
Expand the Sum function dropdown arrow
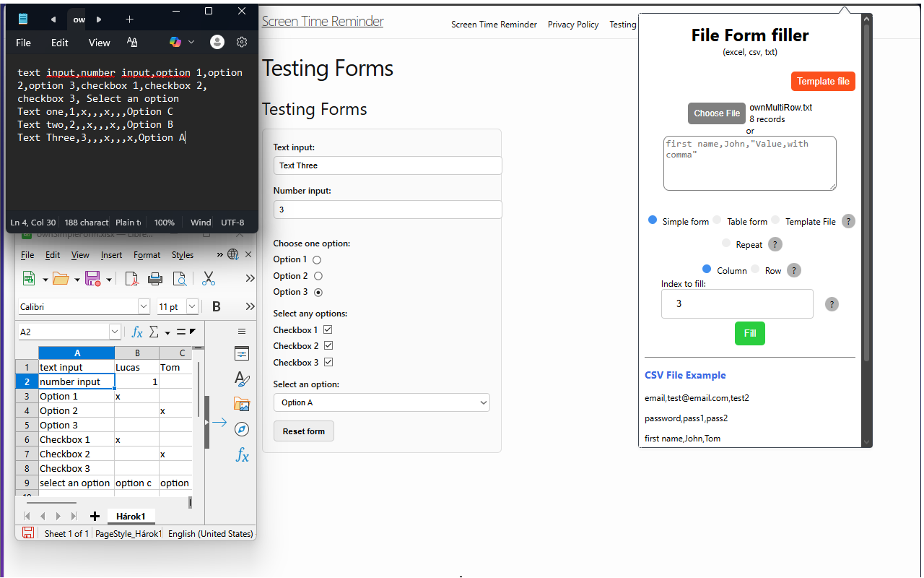pos(167,332)
